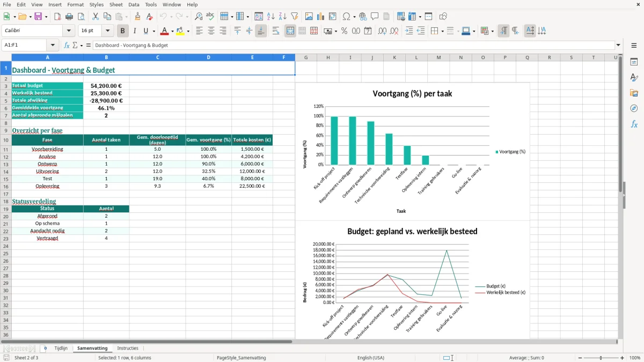This screenshot has width=644, height=362.
Task: Click the Freeze Rows and Columns icon
Action: click(412, 17)
